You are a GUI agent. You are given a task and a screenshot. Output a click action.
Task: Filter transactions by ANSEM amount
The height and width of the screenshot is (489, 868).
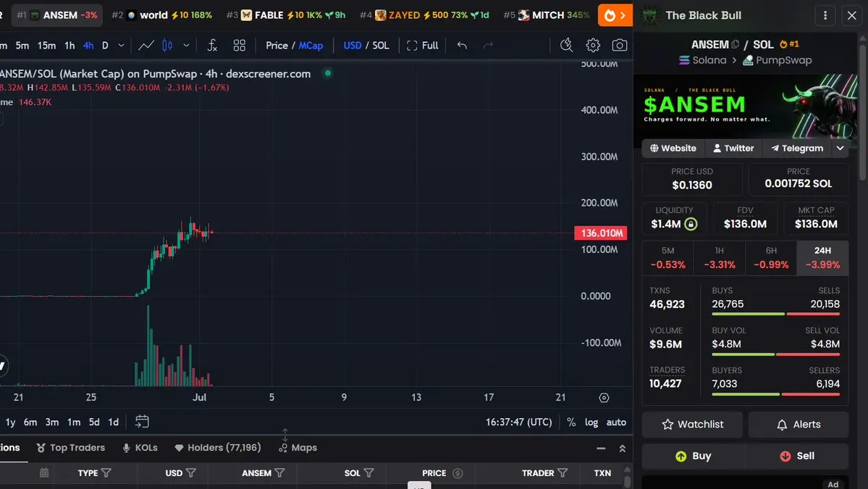point(279,473)
